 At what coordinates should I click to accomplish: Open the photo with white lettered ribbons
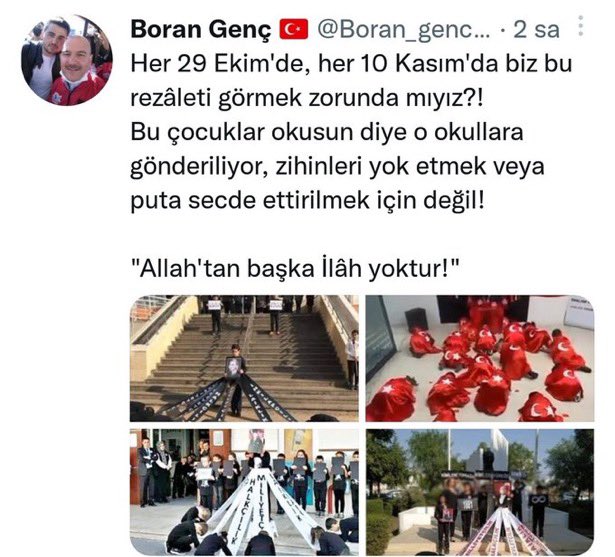point(244,492)
